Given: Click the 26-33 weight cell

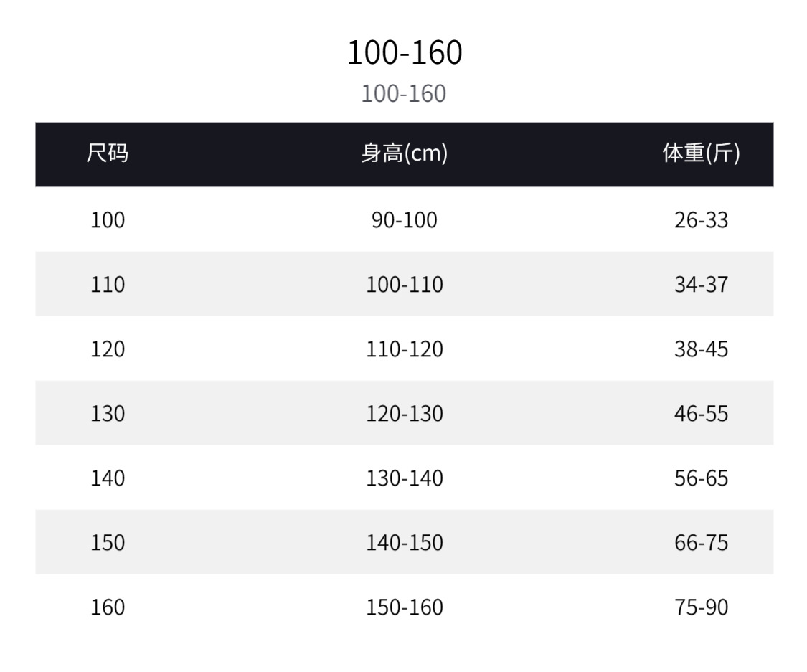Looking at the screenshot, I should tap(701, 219).
